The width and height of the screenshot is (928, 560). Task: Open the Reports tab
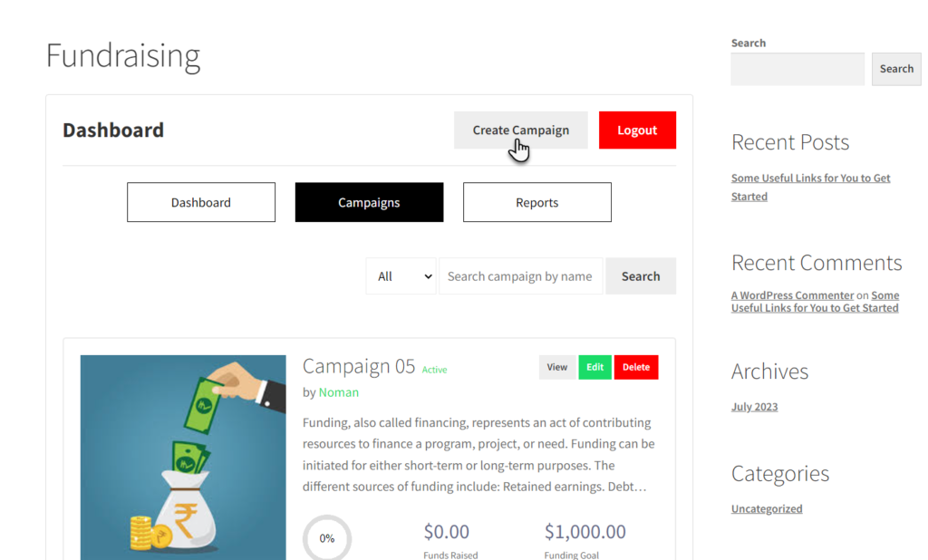536,202
